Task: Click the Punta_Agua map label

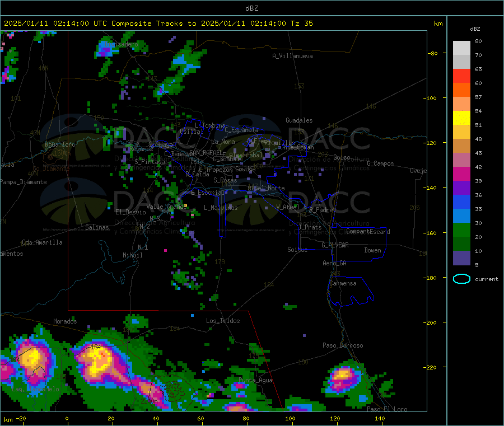Action: click(x=255, y=380)
